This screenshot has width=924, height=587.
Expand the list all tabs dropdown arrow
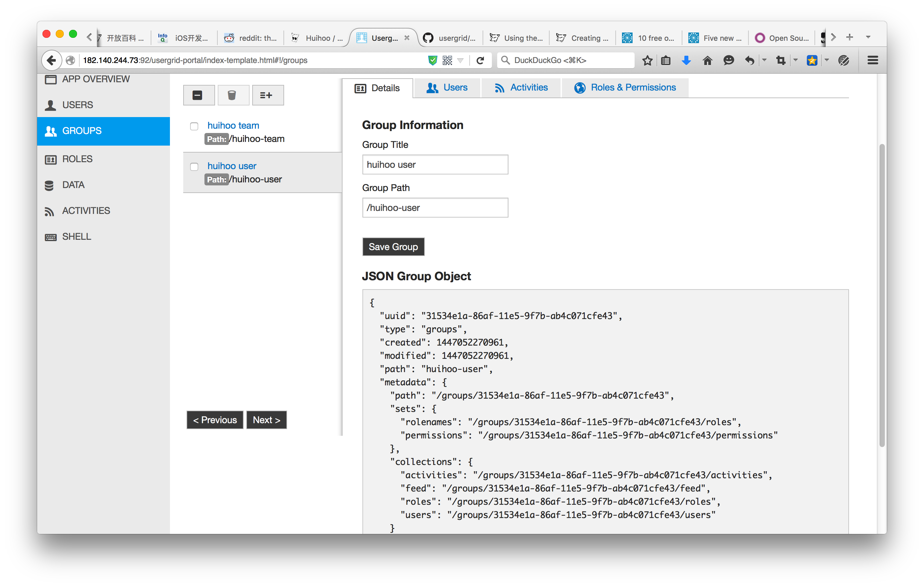(868, 37)
